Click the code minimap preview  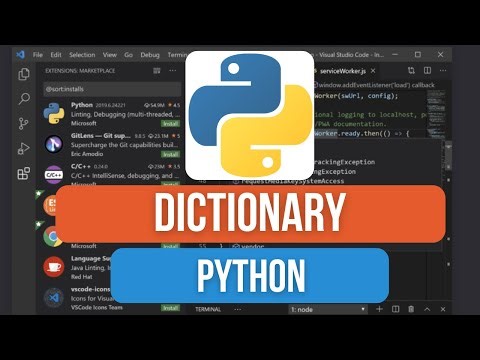(436, 113)
